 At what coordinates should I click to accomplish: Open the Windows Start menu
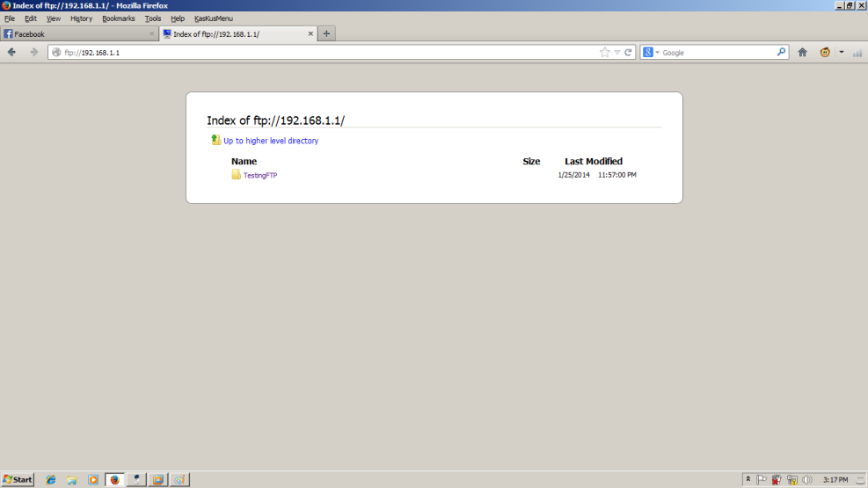click(18, 480)
